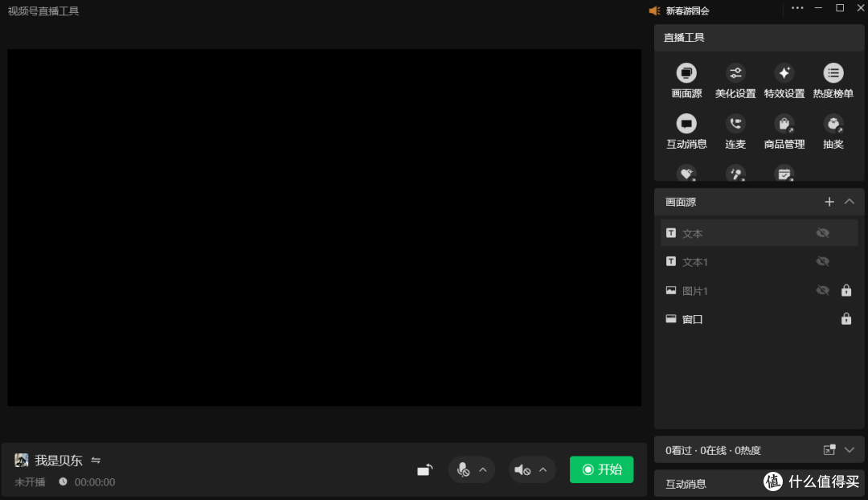Screen dimensions: 868x500
Task: Switch screen orientation icon
Action: [424, 470]
